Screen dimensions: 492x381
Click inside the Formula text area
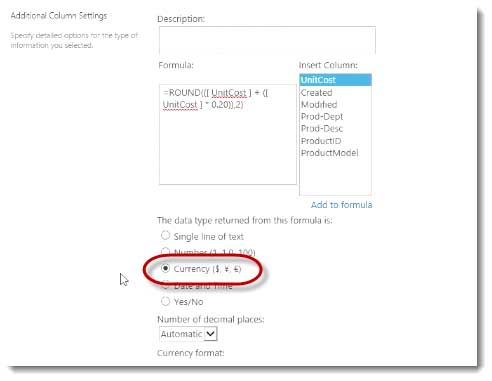(228, 134)
